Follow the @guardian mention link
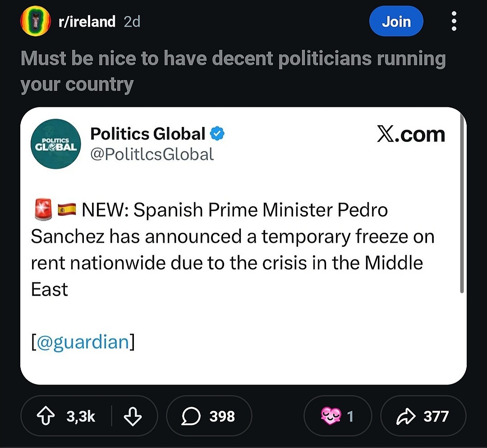Screen dimensions: 487x448 [x=83, y=342]
